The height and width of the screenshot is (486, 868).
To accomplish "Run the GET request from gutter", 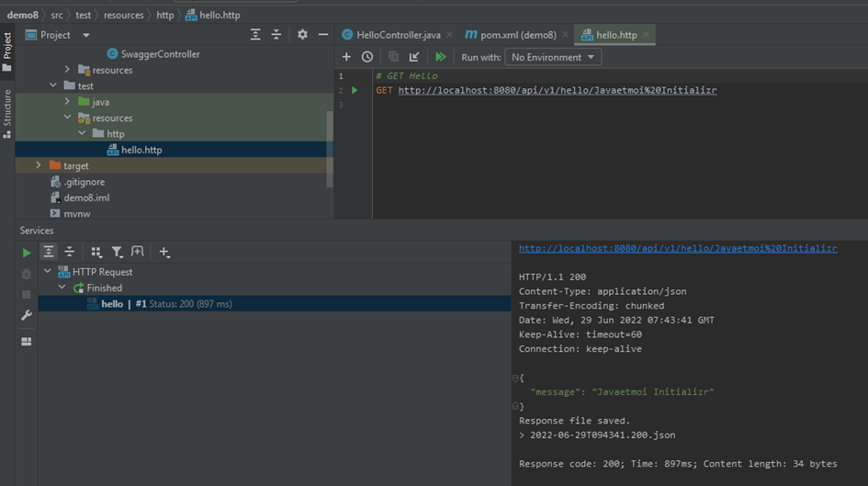I will click(x=355, y=90).
